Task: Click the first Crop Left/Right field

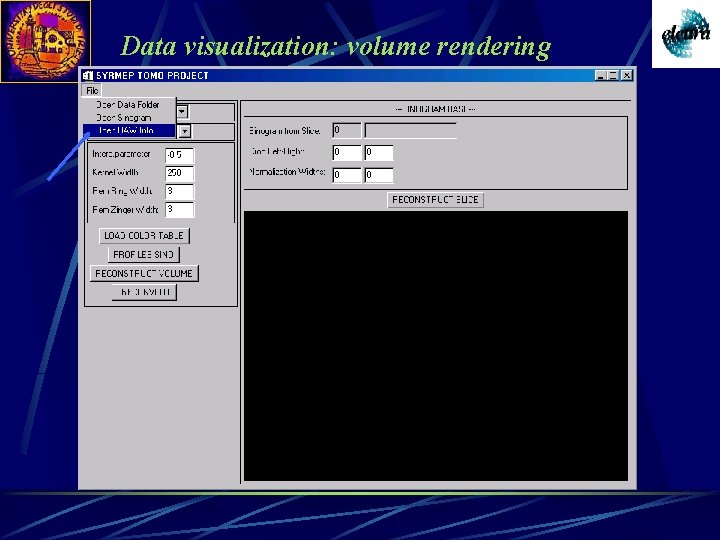Action: click(x=347, y=152)
